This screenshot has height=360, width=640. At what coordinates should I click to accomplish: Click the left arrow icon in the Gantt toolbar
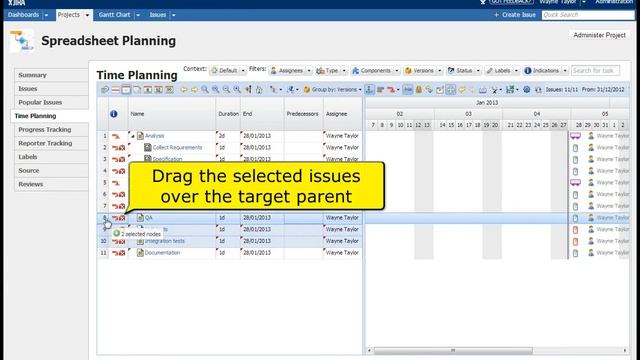(184, 89)
